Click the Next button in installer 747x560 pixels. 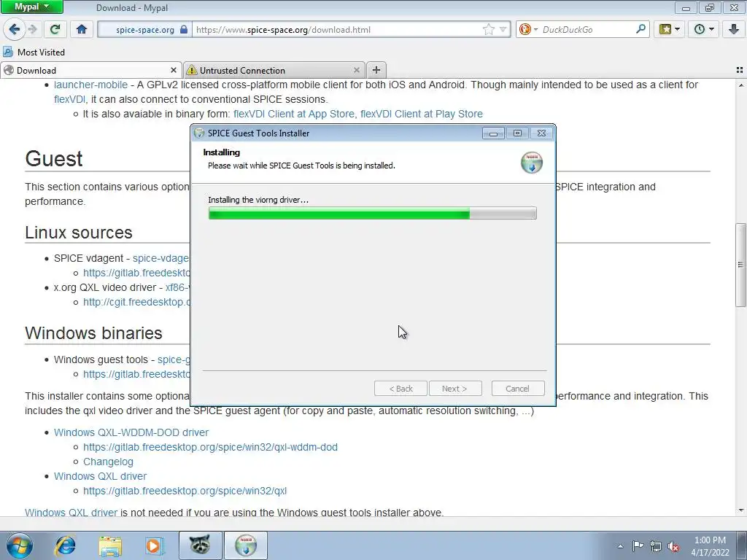[x=454, y=389]
